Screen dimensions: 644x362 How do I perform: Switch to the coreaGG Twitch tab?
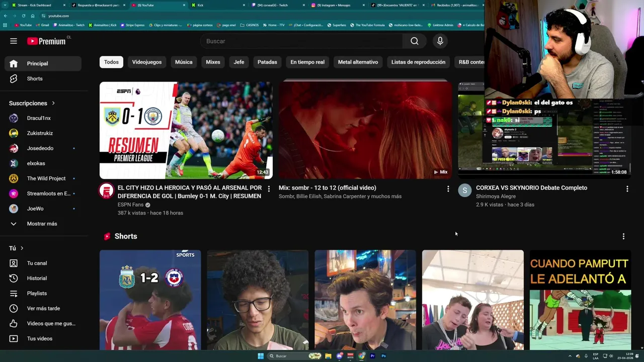[x=277, y=5]
